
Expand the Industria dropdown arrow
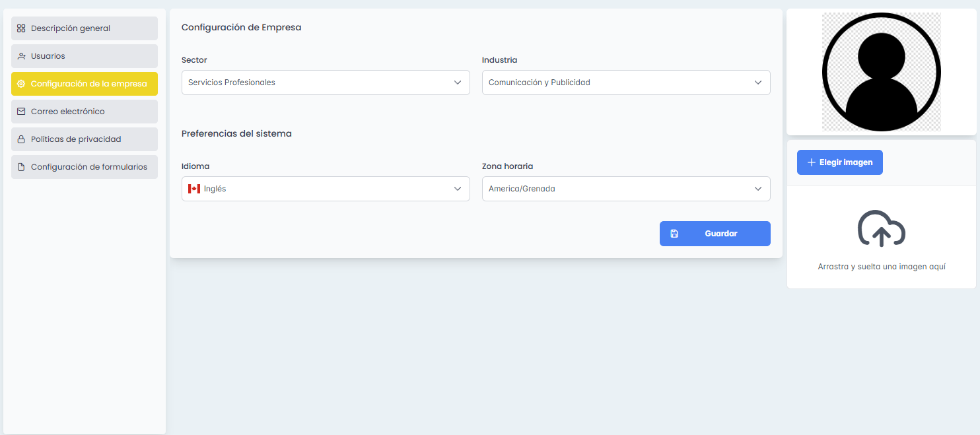click(x=758, y=83)
